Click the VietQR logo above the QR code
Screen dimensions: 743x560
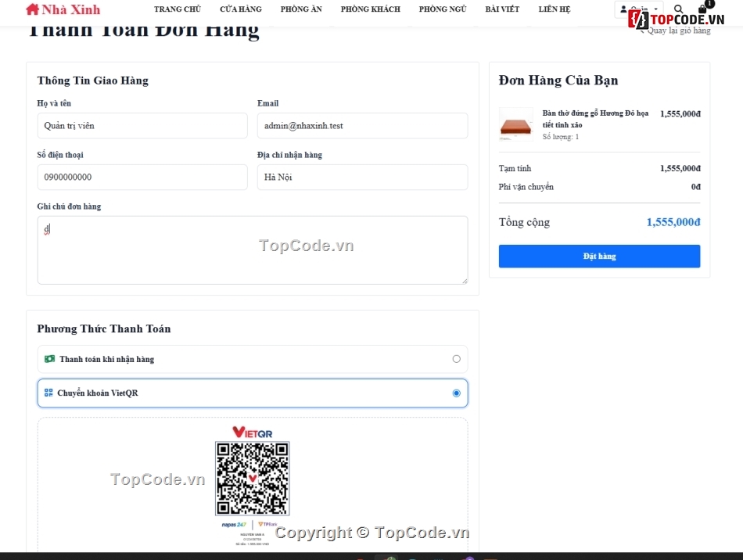(252, 433)
